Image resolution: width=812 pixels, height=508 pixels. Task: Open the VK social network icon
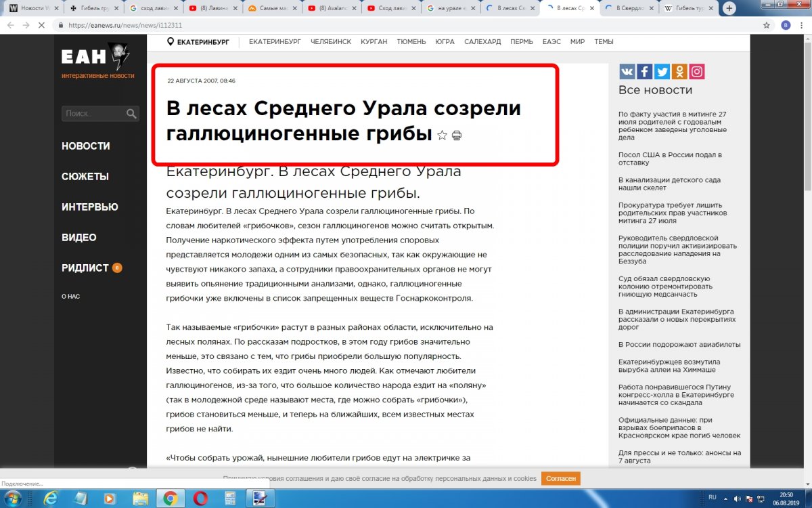click(x=627, y=72)
